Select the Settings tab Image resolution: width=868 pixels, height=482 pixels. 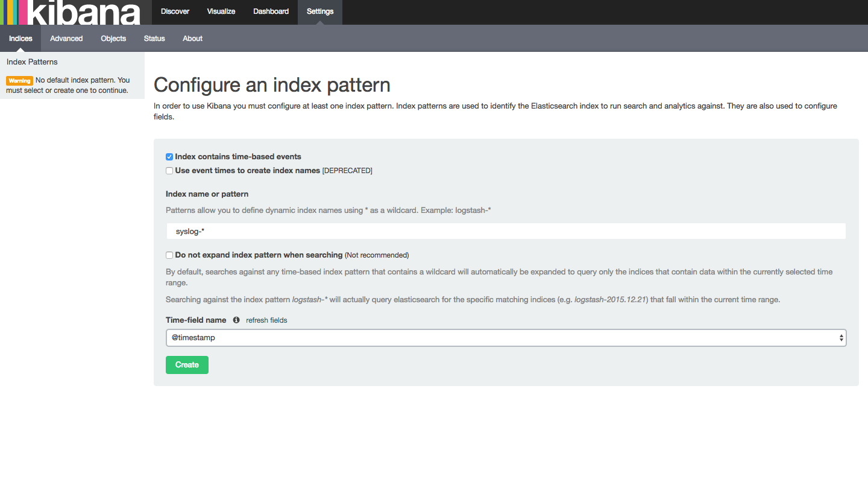(320, 12)
